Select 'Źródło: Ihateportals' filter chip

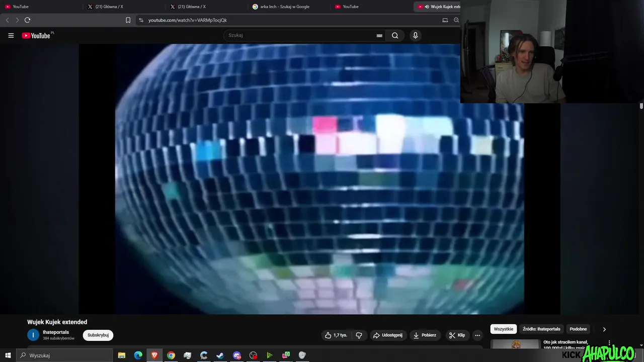(541, 329)
